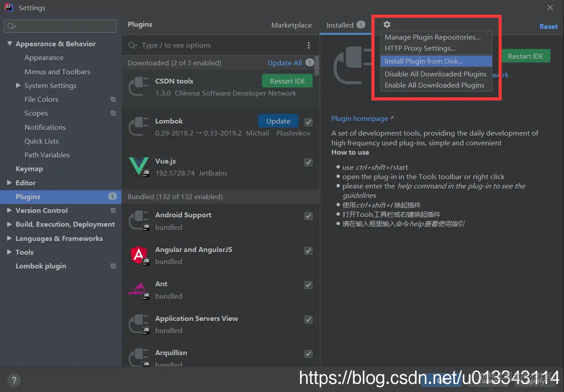Click the IntelliJ logo in the title bar
Image resolution: width=564 pixels, height=392 pixels.
[x=8, y=8]
